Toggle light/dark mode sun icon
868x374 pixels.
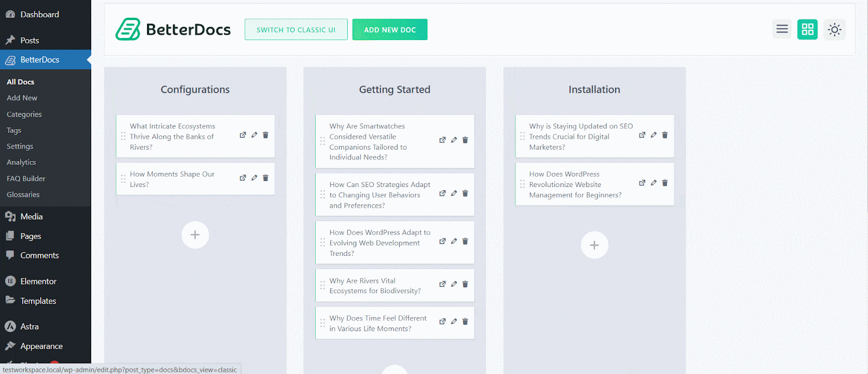pyautogui.click(x=834, y=29)
